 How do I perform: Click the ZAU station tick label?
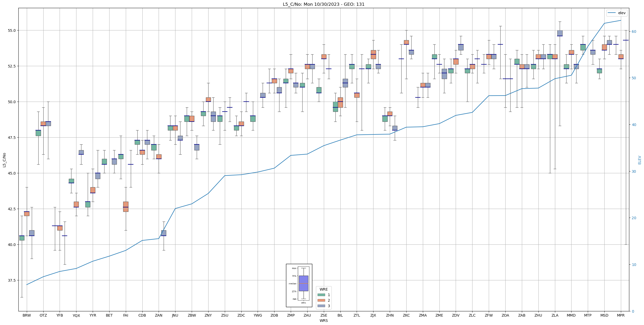pyautogui.click(x=307, y=315)
